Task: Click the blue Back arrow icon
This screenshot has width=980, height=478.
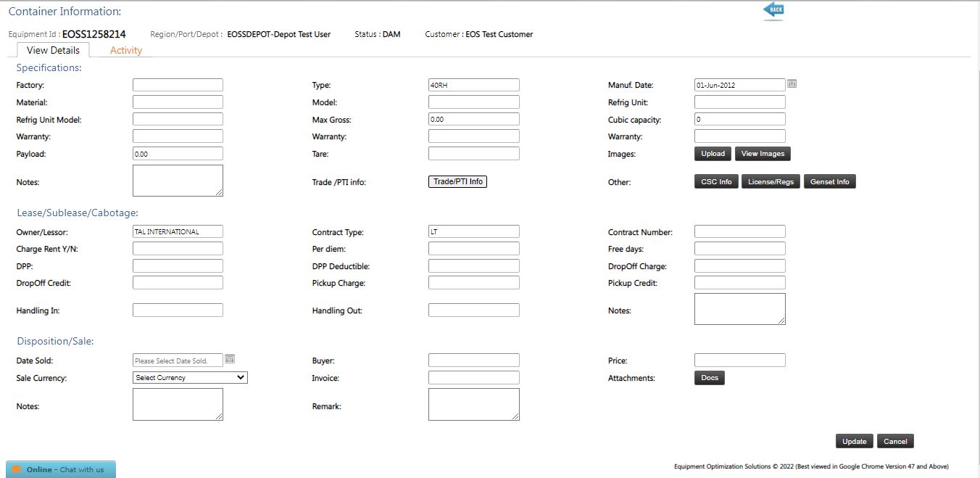Action: [773, 10]
